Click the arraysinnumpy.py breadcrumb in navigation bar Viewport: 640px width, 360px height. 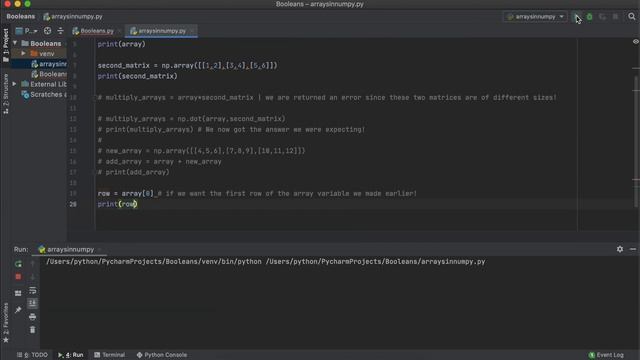point(73,17)
